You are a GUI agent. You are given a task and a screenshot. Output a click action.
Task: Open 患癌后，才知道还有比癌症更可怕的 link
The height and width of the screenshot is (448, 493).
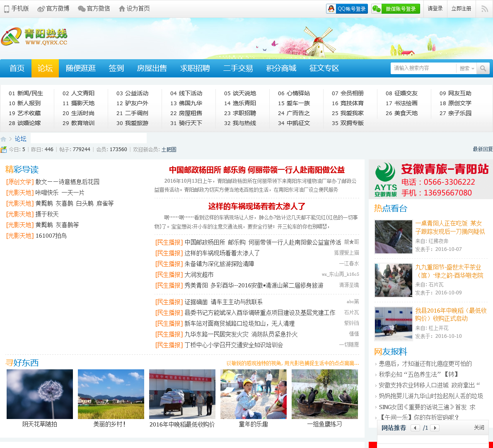[425, 364]
